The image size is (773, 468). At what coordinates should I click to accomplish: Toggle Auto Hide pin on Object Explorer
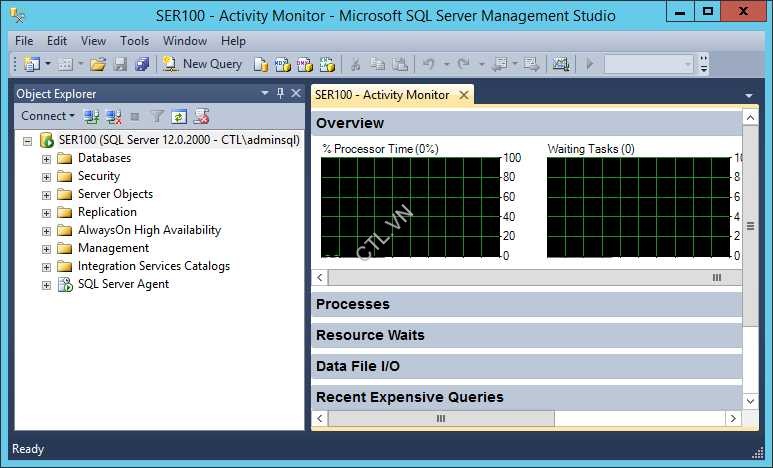click(280, 93)
